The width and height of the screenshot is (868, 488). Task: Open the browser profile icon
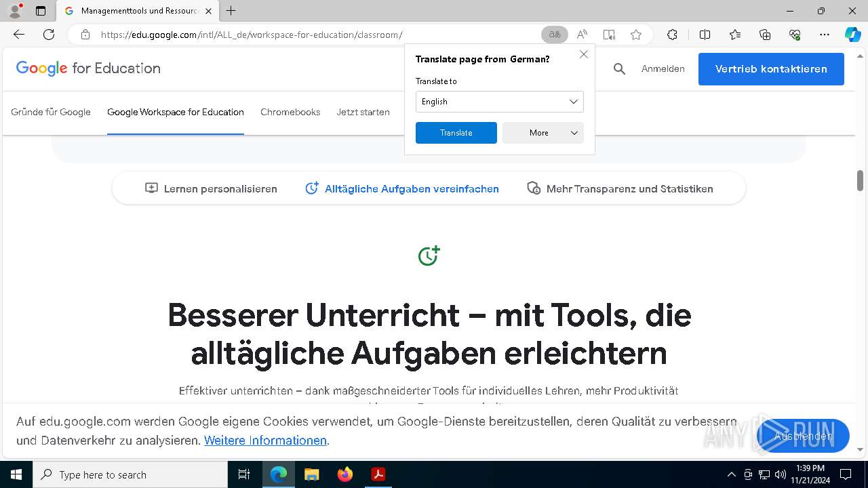click(15, 11)
